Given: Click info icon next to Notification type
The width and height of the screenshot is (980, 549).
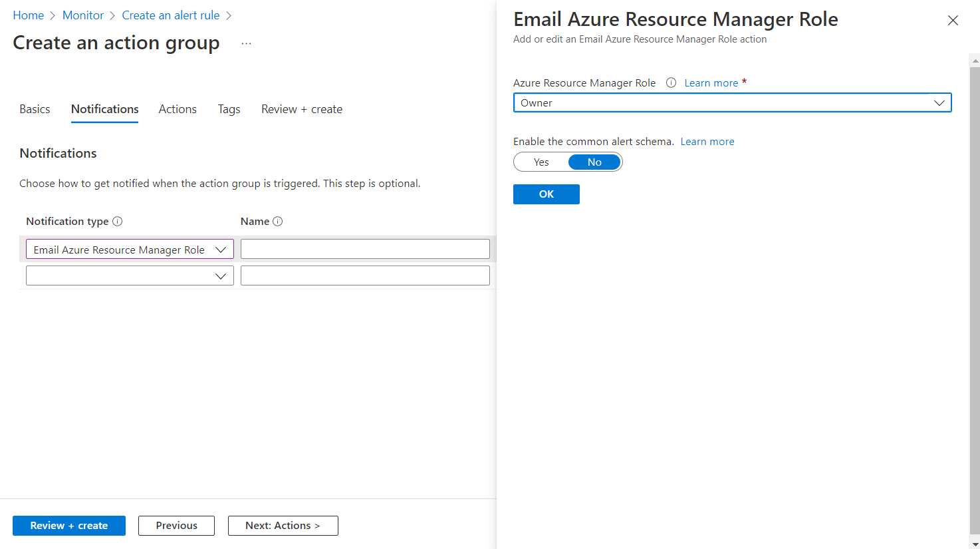Looking at the screenshot, I should 118,222.
